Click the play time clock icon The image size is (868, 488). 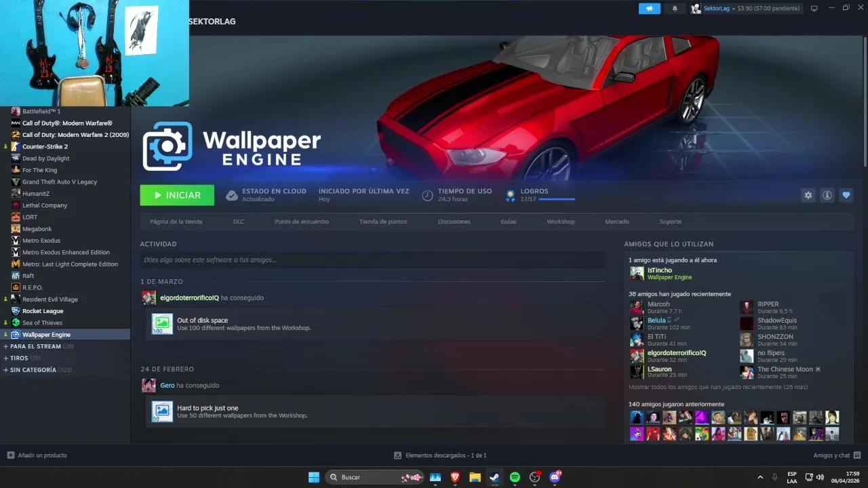427,195
